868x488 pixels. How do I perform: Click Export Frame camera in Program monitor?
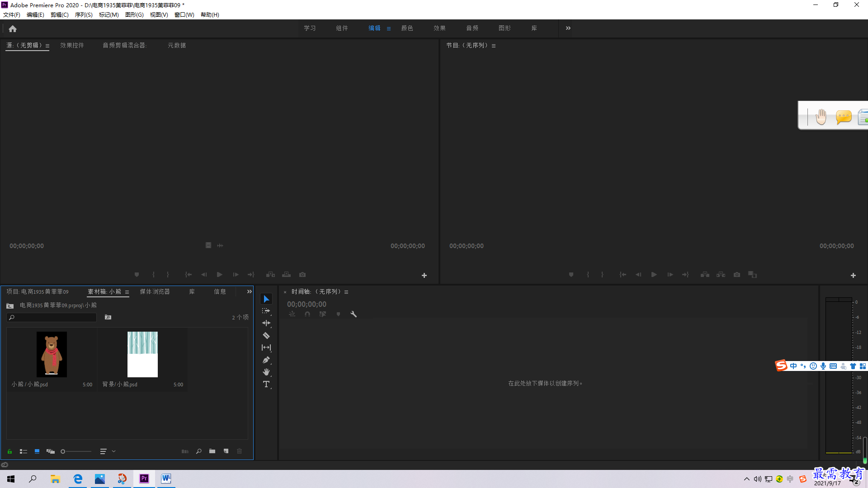(x=737, y=275)
